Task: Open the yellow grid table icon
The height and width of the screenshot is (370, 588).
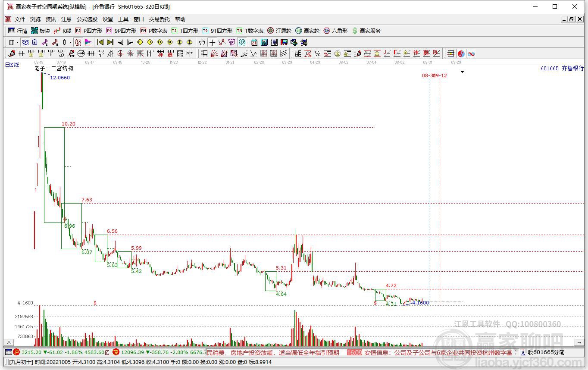Action: 451,53
